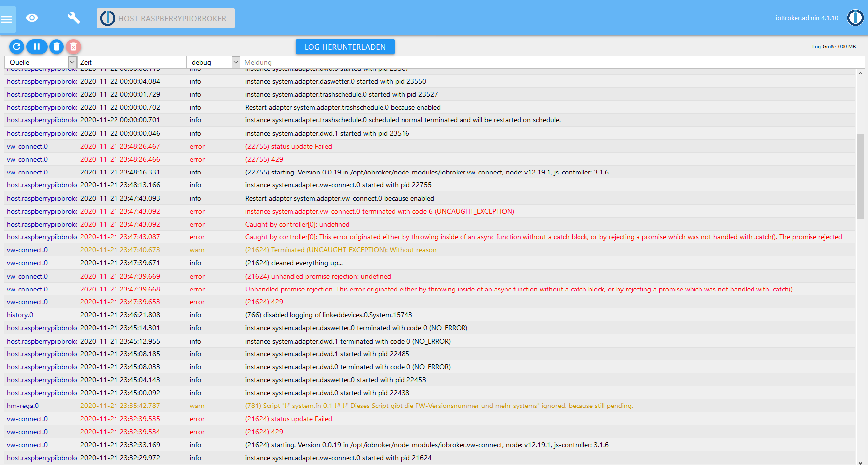Click timestamp 2020-11-21 23:45:14.301
The width and height of the screenshot is (868, 465).
tap(120, 328)
